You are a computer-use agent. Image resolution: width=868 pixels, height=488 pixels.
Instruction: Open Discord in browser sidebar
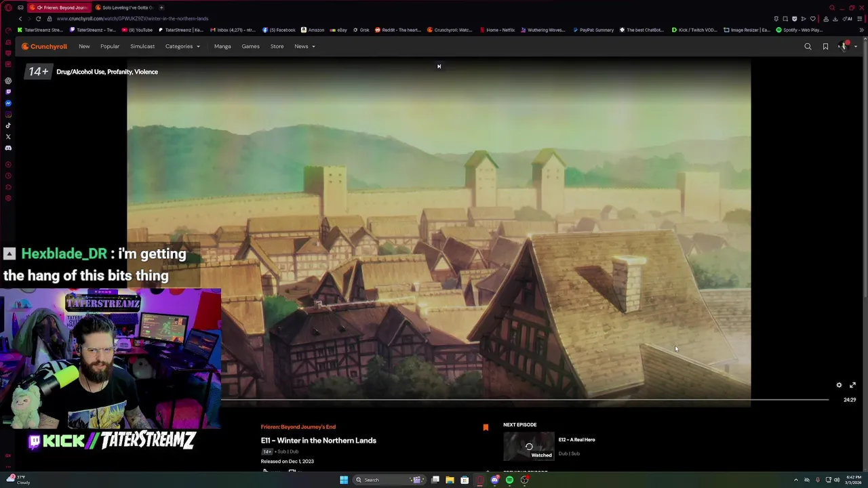(x=8, y=148)
